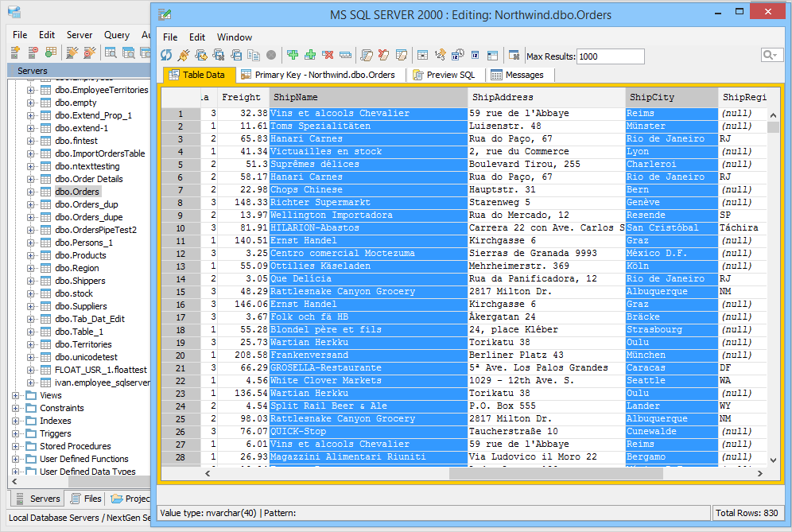Viewport: 792px width, 532px height.
Task: Switch to the Preview SQL tab
Action: point(445,75)
